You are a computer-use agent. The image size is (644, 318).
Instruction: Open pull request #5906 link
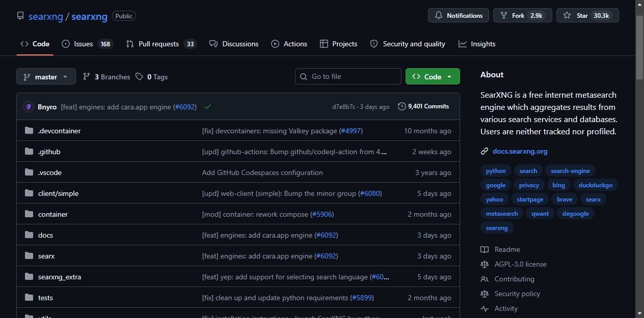point(322,214)
